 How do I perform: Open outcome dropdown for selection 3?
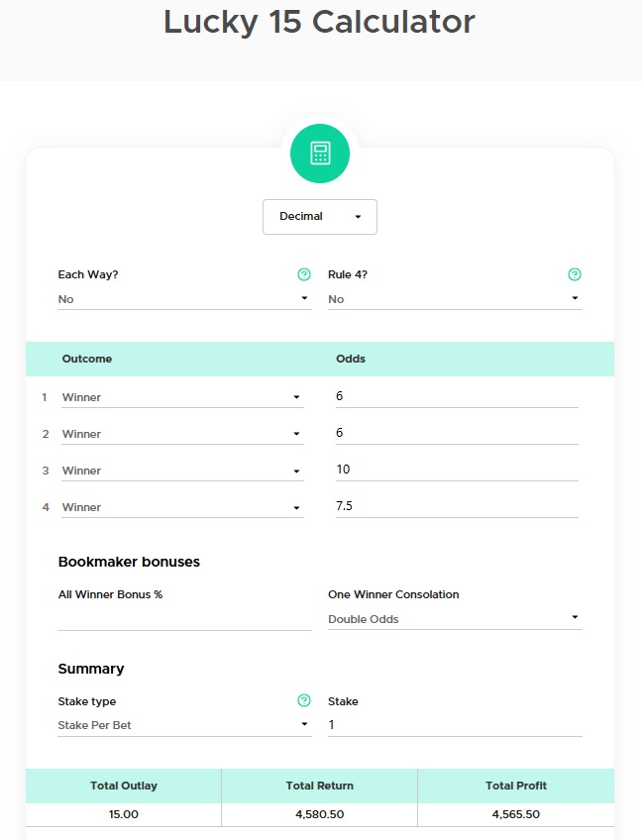pos(182,471)
